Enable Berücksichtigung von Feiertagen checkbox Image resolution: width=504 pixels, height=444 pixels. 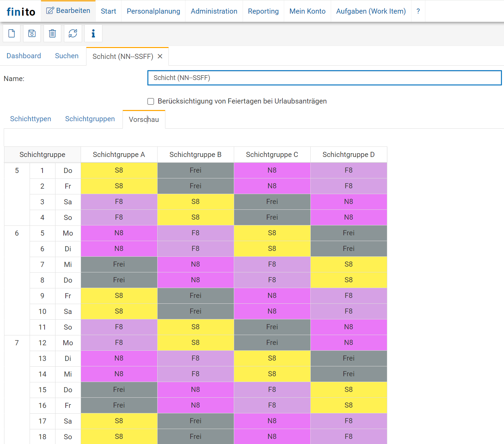(x=151, y=101)
